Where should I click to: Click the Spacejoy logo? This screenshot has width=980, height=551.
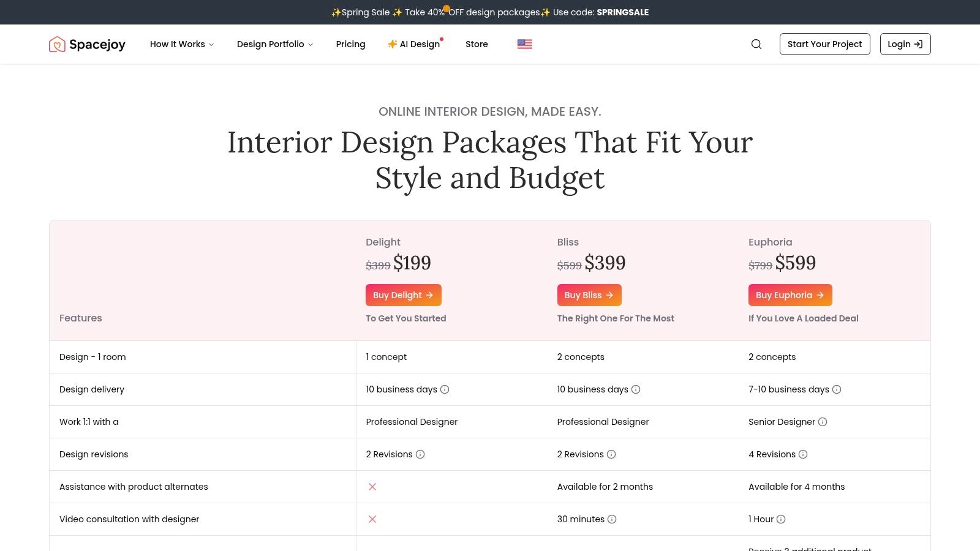87,44
